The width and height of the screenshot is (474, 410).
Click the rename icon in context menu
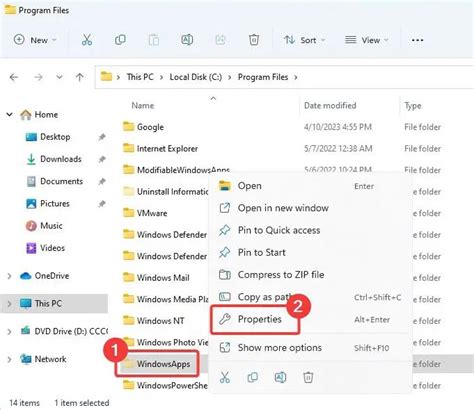point(280,377)
